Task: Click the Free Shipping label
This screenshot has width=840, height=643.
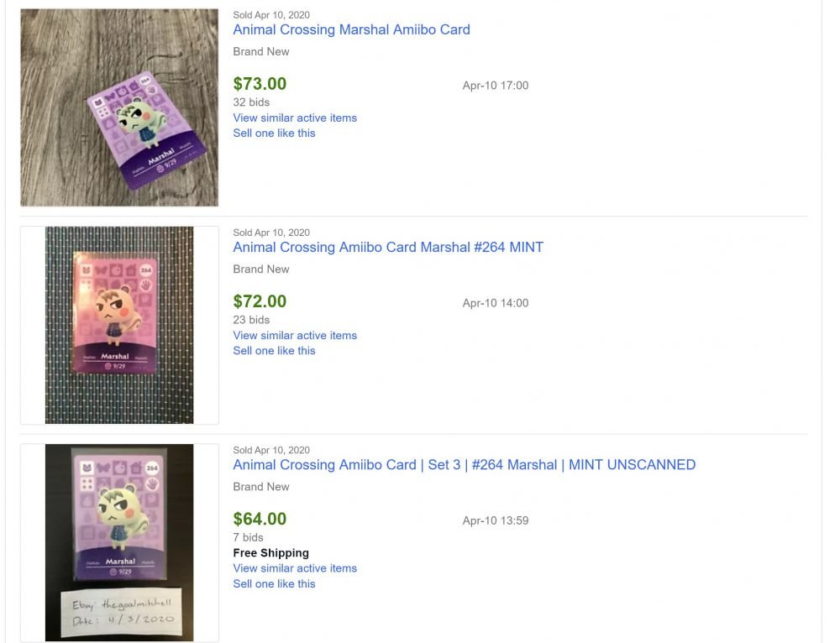Action: (270, 552)
